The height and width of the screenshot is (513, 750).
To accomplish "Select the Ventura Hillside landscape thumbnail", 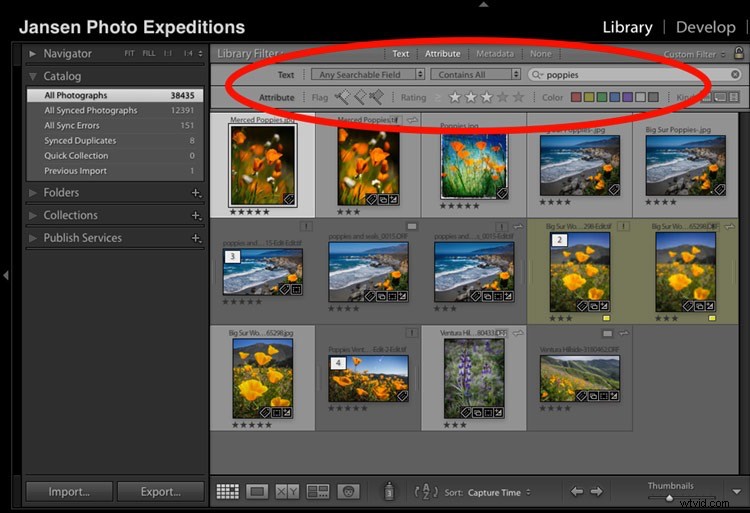I will 579,379.
